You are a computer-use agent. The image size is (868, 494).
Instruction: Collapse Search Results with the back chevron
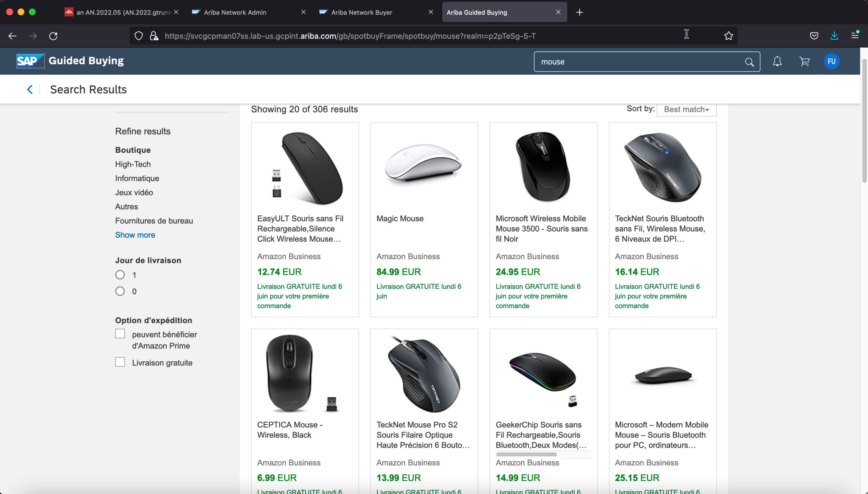(30, 89)
